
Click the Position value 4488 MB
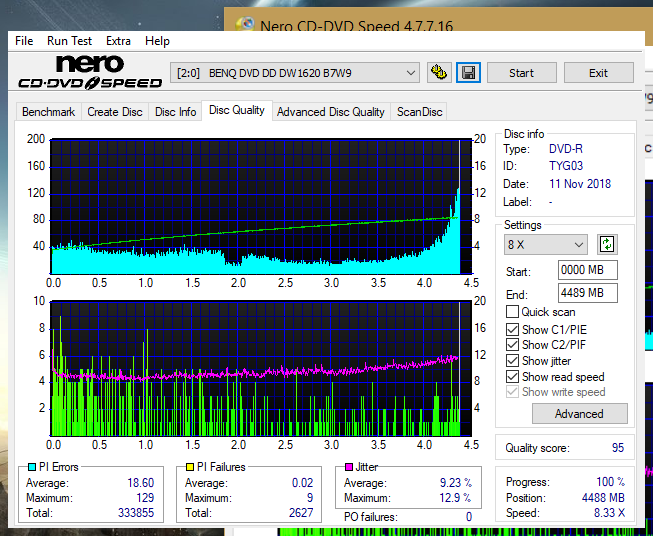[603, 498]
